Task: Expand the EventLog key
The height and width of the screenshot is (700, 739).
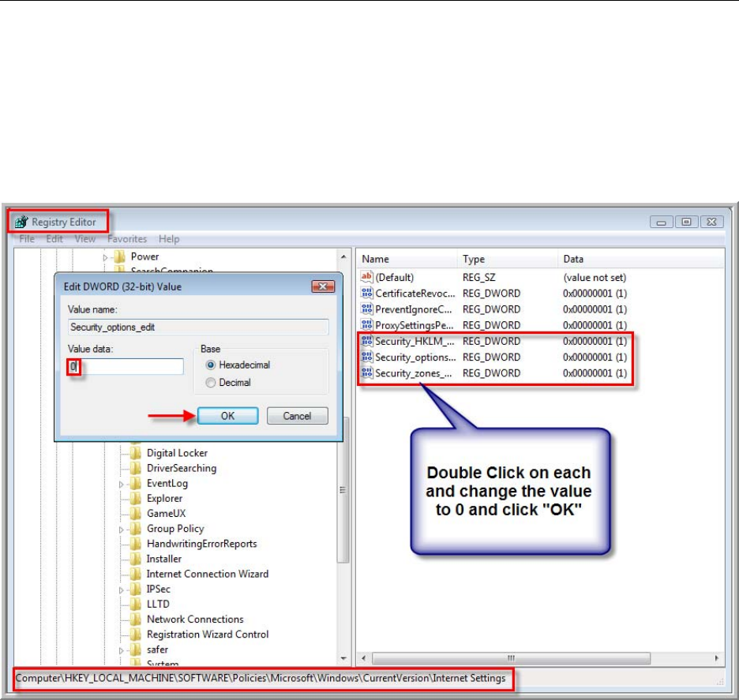Action: point(121,485)
